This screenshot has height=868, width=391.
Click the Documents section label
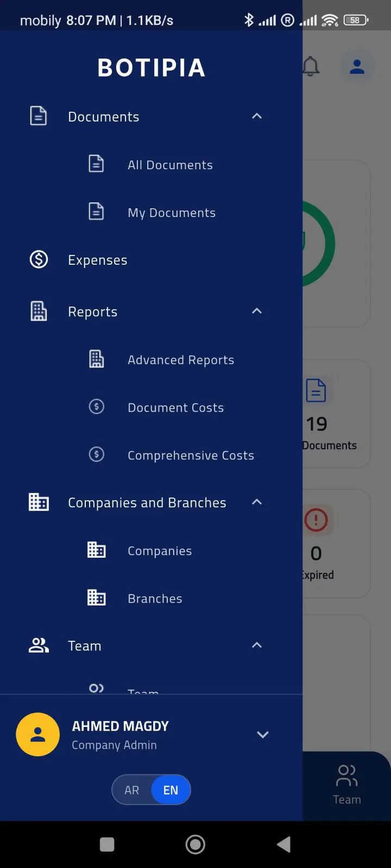click(103, 117)
